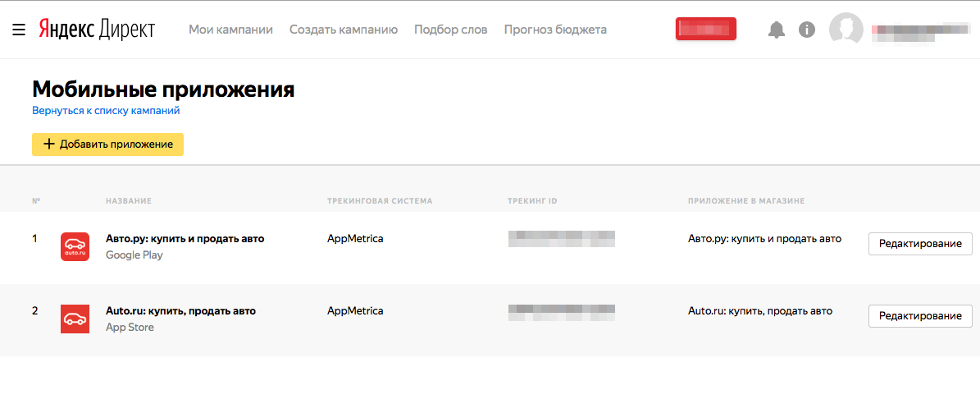This screenshot has width=980, height=413.
Task: Click the blurred tracking ID in row 1
Action: coord(561,238)
